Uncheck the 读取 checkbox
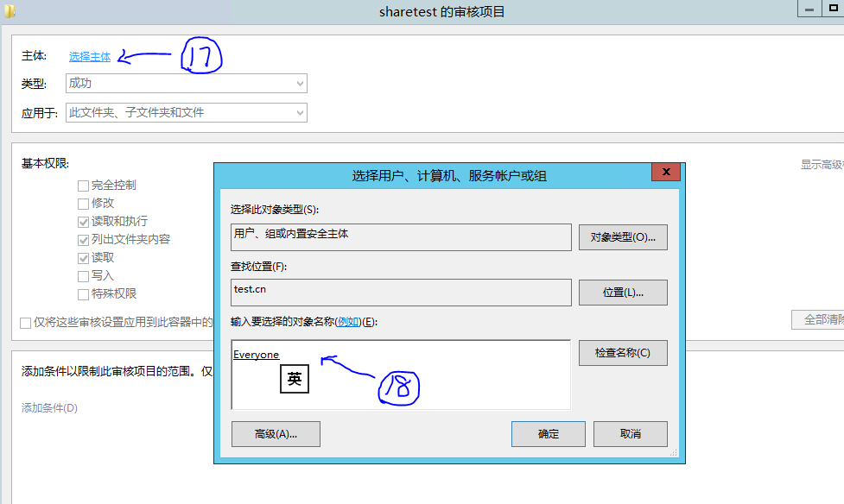 (x=83, y=257)
